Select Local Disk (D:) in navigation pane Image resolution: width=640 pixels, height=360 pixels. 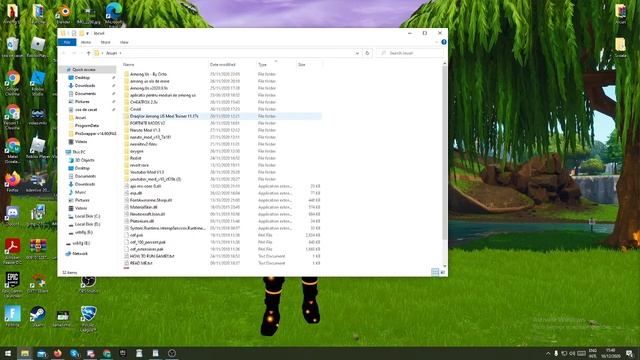tap(87, 224)
